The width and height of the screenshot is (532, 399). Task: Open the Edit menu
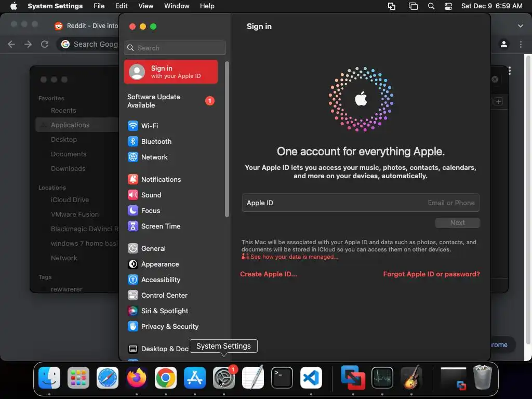121,6
